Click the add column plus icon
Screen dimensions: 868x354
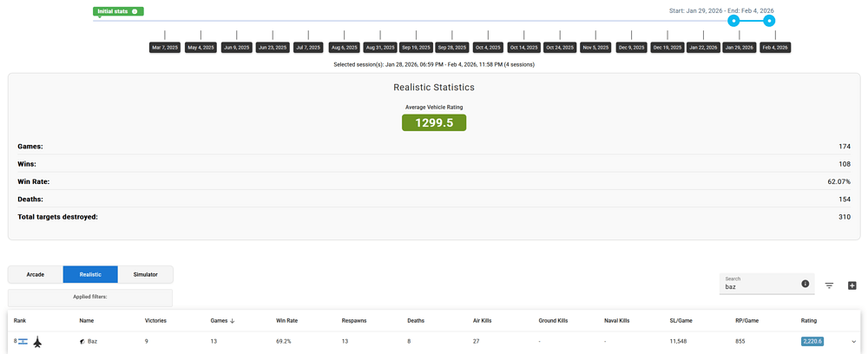tap(852, 285)
